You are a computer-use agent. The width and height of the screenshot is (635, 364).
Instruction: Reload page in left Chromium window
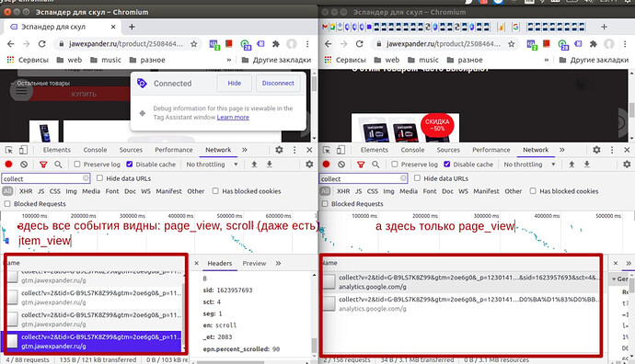[41, 44]
